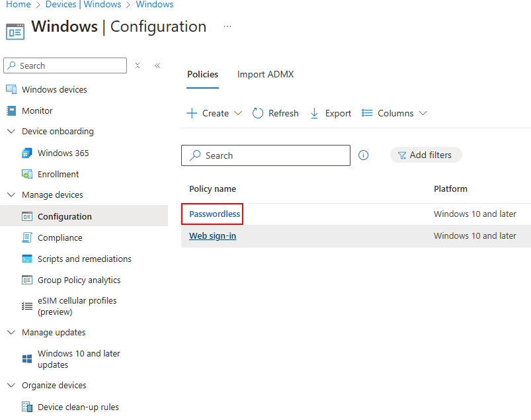Select Configuration label in the sidebar

point(65,216)
